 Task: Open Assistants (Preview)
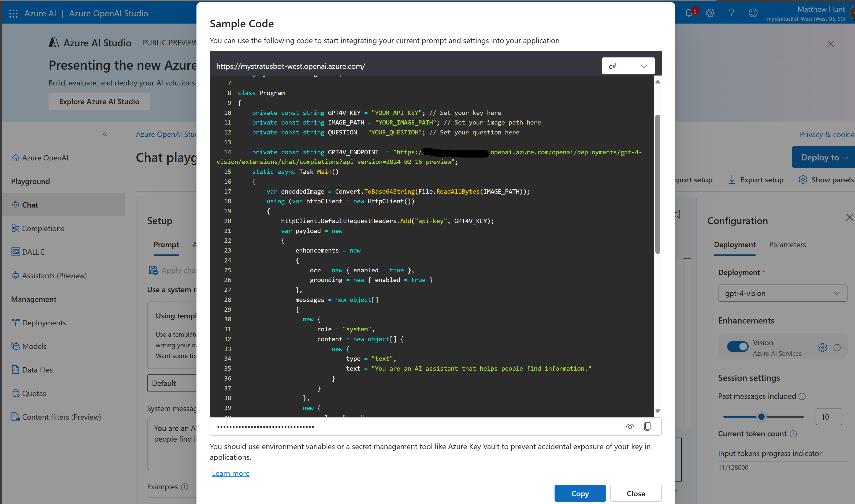pyautogui.click(x=49, y=276)
